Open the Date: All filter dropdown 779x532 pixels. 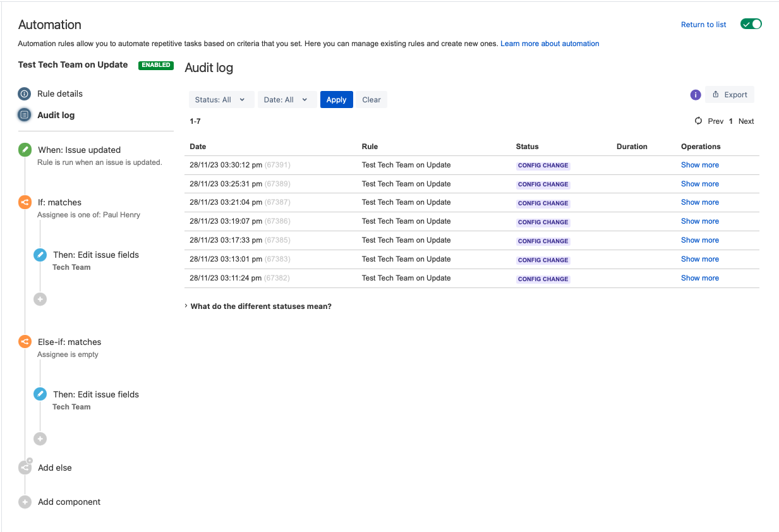tap(287, 100)
